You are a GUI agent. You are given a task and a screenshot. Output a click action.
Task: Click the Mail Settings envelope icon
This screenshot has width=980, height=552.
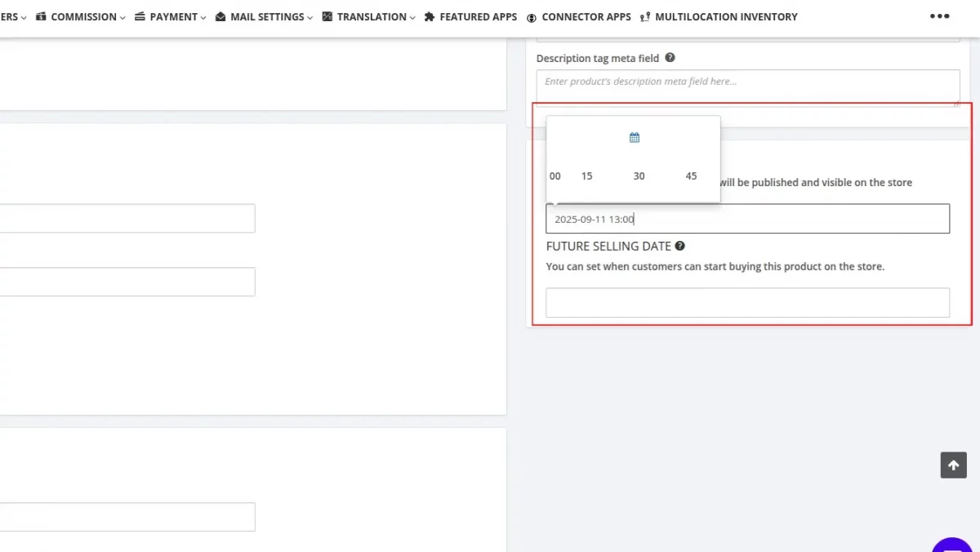(x=219, y=16)
